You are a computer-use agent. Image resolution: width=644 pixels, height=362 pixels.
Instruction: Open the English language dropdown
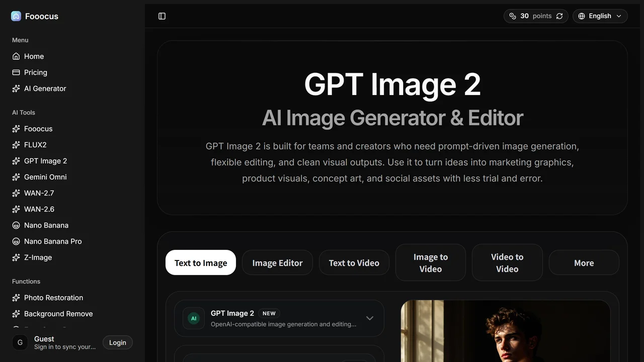600,16
